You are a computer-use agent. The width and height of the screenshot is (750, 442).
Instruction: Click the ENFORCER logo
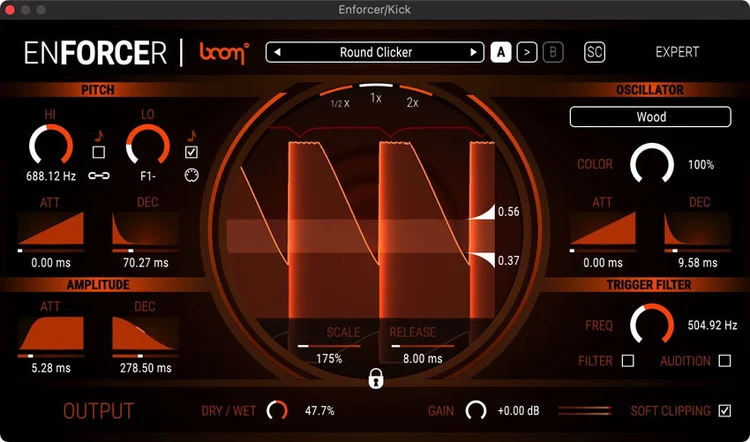(95, 53)
